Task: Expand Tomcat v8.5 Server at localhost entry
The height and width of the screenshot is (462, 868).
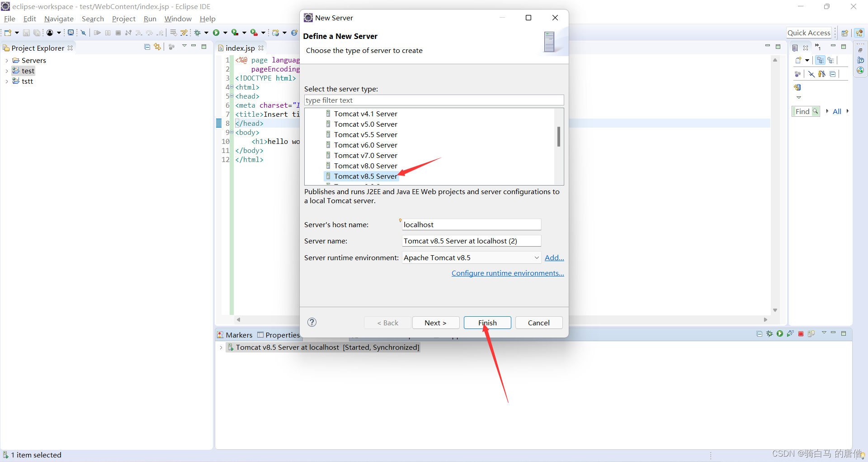Action: point(221,348)
